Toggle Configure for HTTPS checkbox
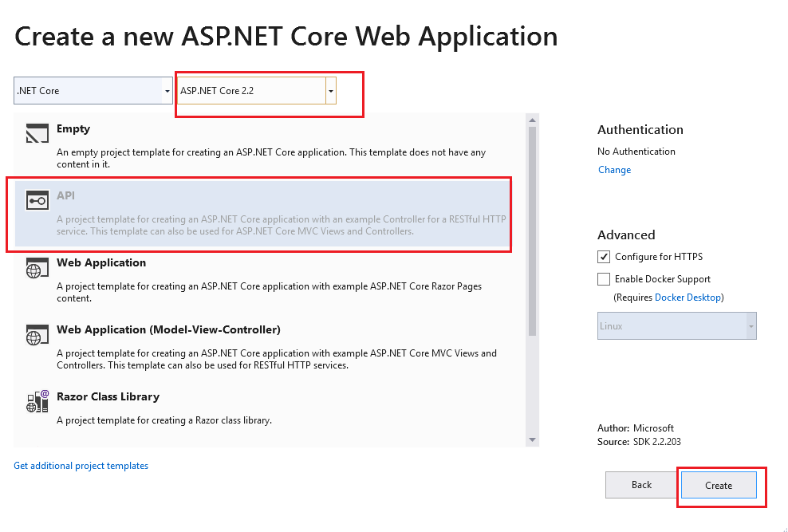Image resolution: width=788 pixels, height=532 pixels. [604, 257]
